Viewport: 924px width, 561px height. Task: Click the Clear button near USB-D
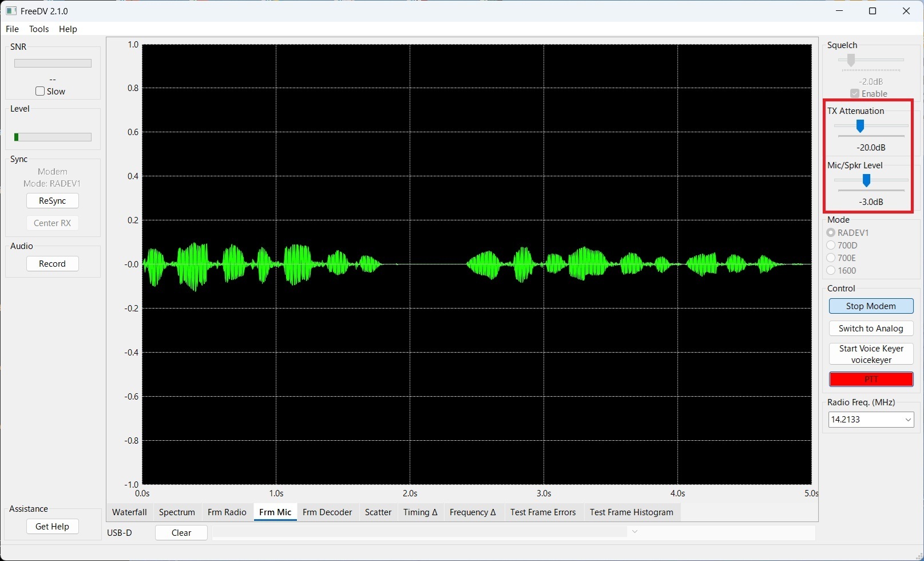click(181, 532)
